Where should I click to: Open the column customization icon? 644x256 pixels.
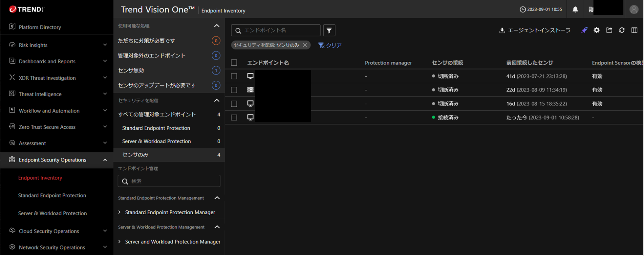(634, 30)
